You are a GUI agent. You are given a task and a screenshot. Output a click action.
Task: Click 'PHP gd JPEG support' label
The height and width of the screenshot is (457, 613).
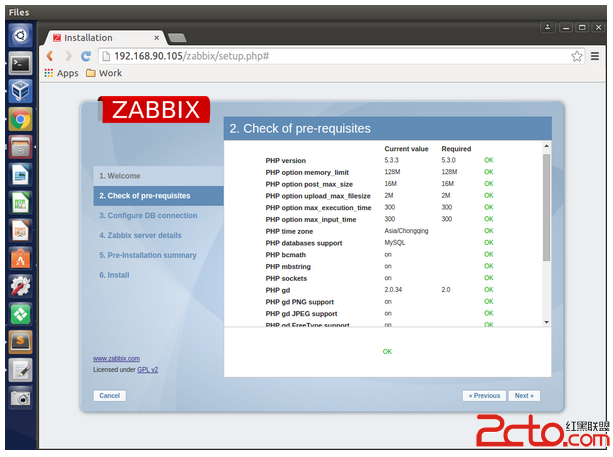point(301,314)
